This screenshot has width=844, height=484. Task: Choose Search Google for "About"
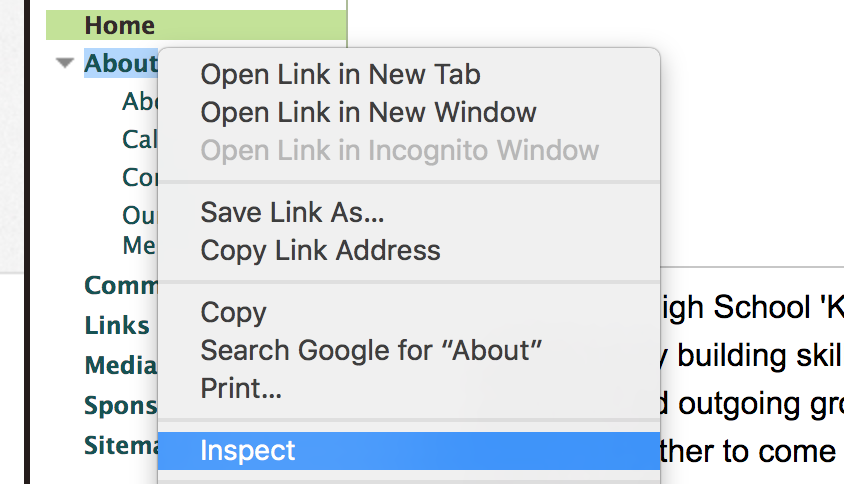pyautogui.click(x=371, y=350)
